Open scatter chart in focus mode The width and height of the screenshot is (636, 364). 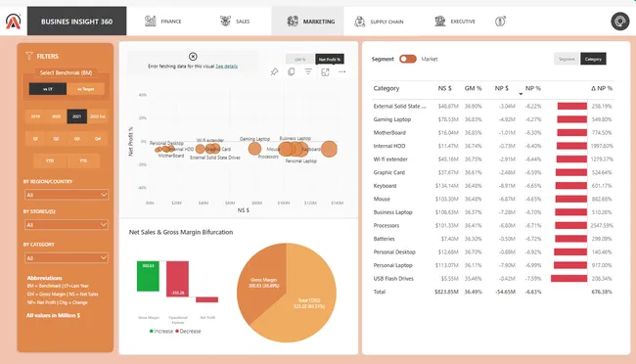[325, 72]
